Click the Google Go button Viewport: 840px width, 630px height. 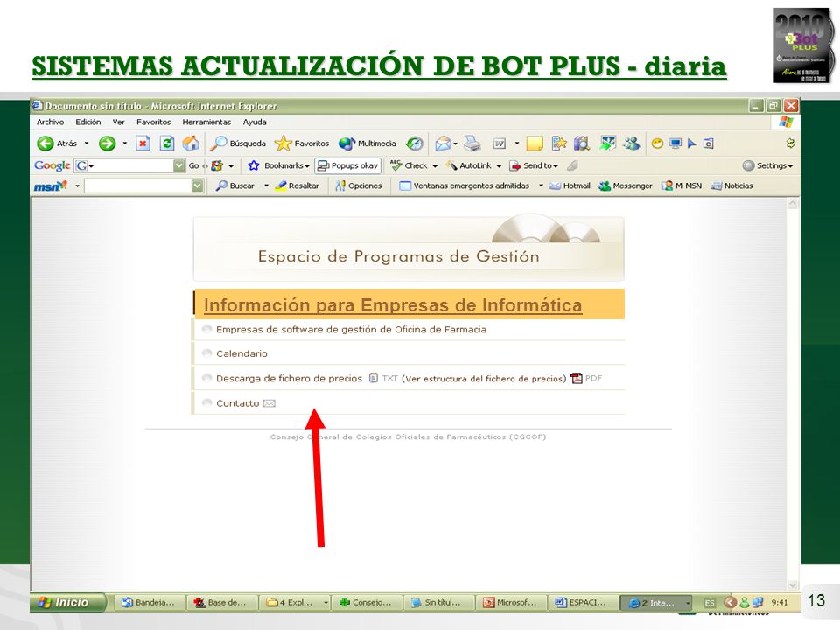point(193,166)
